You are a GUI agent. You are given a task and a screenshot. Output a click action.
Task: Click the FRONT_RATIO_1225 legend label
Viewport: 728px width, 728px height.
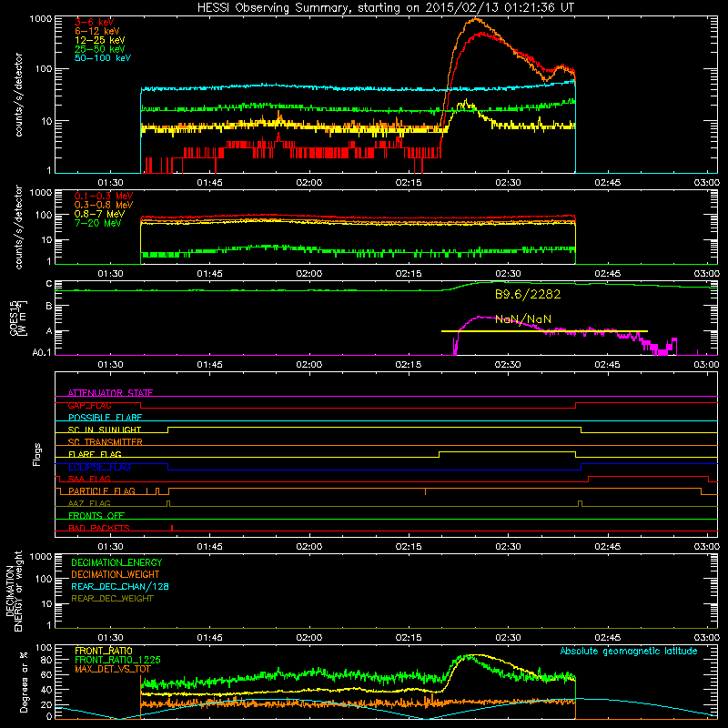[x=117, y=660]
